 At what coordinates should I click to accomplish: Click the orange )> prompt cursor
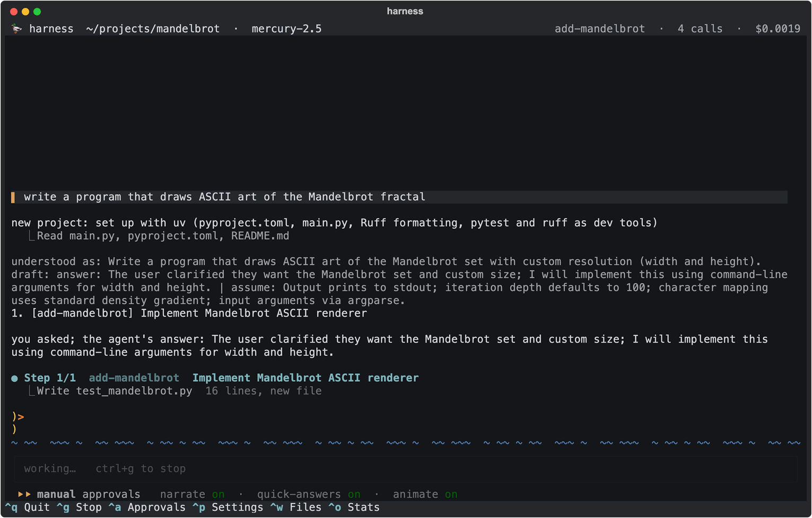click(x=18, y=417)
